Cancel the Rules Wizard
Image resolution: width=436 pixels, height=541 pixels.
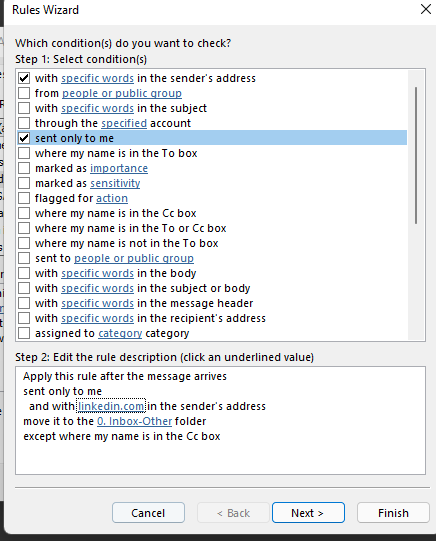tap(148, 513)
